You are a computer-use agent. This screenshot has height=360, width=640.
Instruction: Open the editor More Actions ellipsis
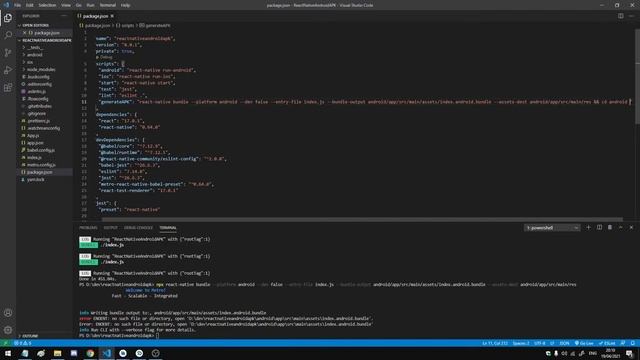[631, 16]
